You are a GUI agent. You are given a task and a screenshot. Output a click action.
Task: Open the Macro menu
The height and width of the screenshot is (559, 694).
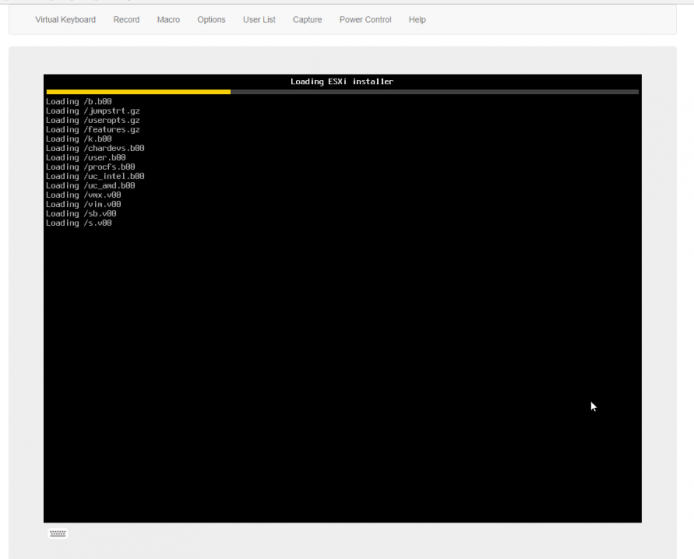coord(168,20)
